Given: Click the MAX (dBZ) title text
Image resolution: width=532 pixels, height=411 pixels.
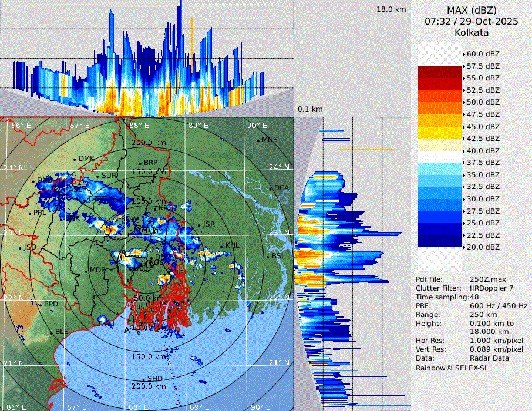Looking at the screenshot, I should tap(471, 10).
